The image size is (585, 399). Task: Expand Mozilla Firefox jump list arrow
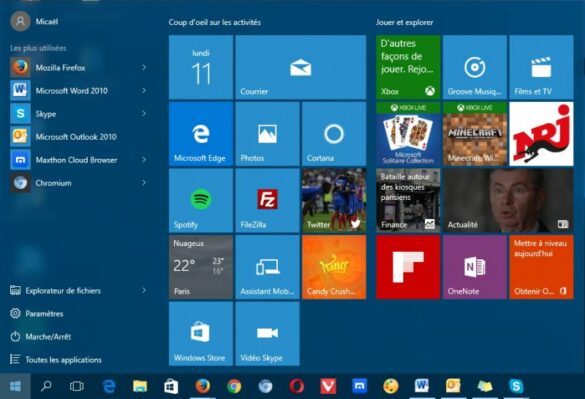click(144, 68)
